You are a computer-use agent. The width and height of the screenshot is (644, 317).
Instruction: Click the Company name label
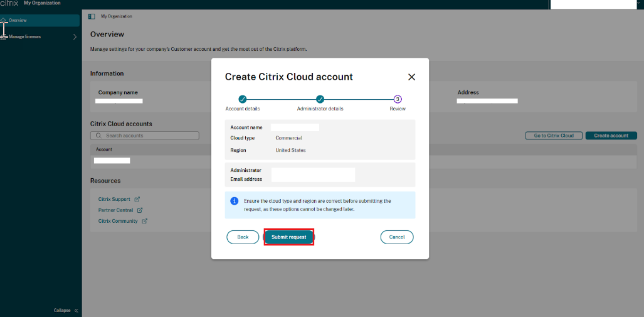[x=118, y=92]
